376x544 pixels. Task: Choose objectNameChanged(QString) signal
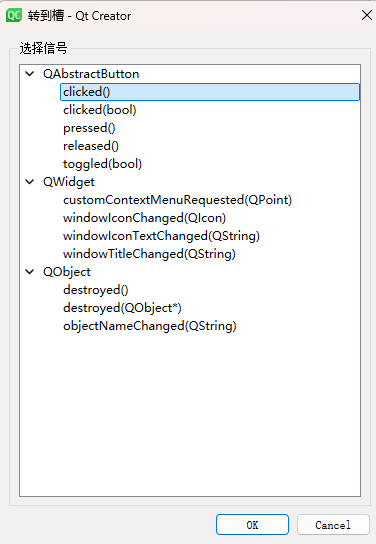[x=149, y=326]
